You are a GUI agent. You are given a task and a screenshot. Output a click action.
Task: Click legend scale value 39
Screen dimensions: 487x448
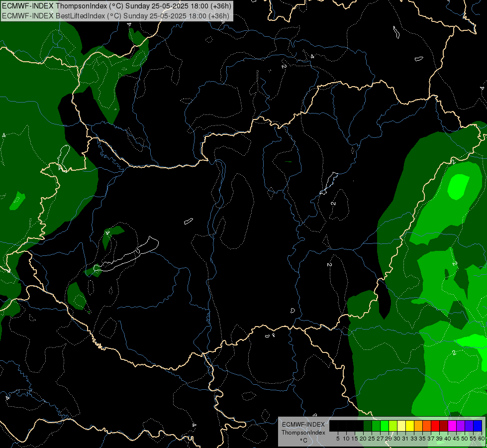click(439, 439)
